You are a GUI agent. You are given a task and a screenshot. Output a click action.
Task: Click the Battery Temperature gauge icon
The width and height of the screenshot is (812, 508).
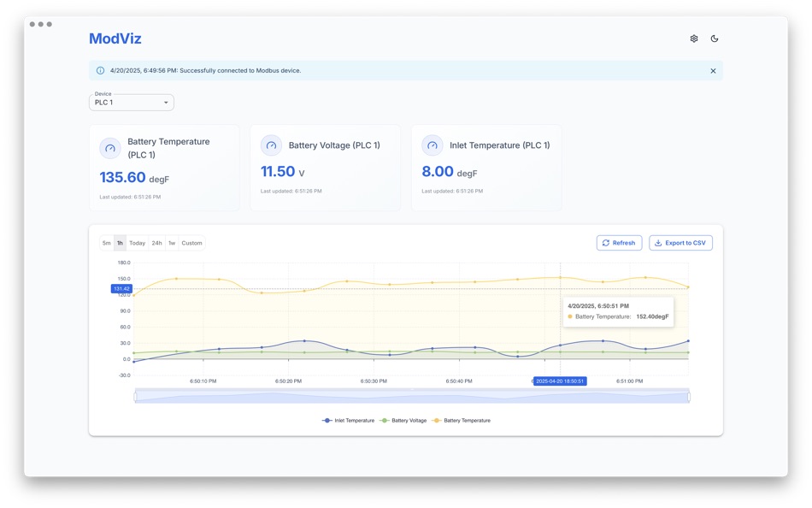(110, 148)
